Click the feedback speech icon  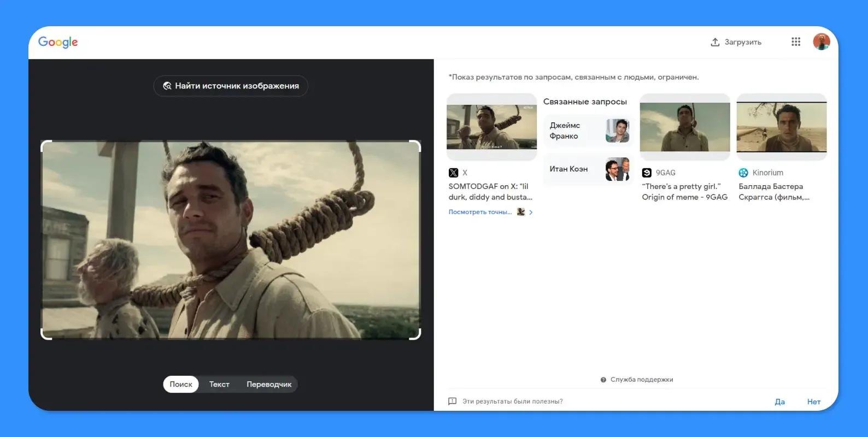[x=452, y=401]
